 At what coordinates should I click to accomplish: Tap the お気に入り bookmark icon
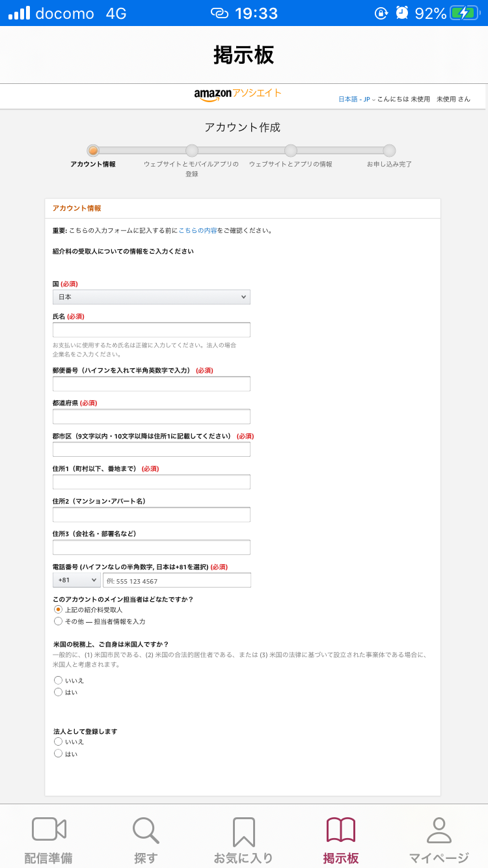(x=243, y=831)
